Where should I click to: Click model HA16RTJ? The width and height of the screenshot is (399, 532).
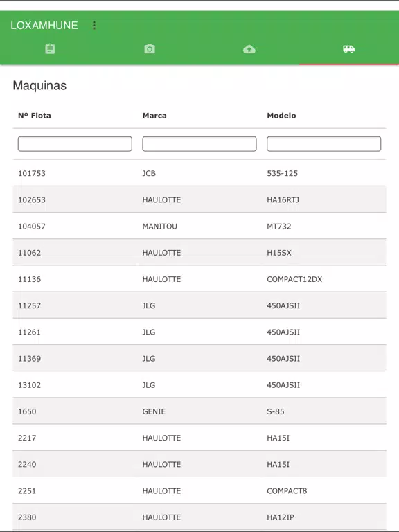tap(283, 199)
